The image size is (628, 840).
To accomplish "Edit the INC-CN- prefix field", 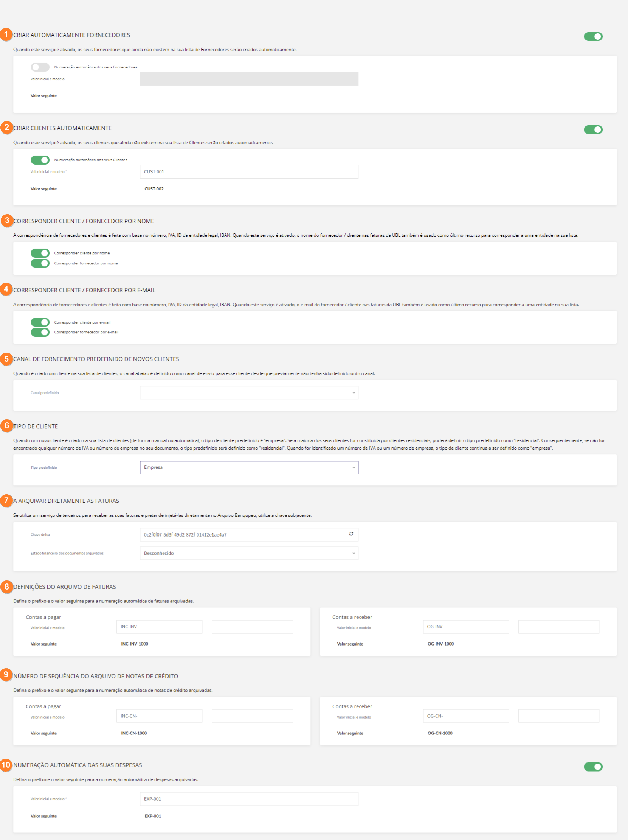I will (160, 716).
